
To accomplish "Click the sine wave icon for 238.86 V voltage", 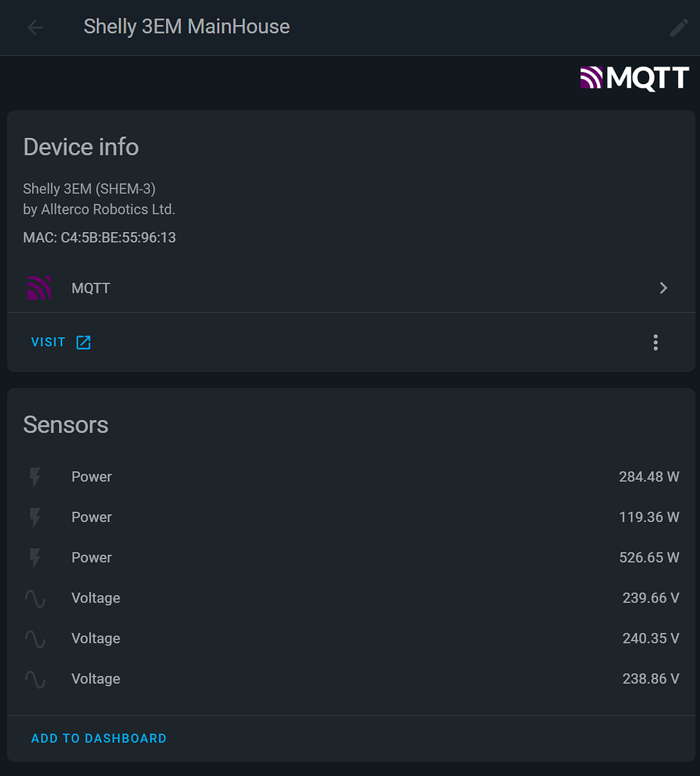I will click(x=35, y=679).
